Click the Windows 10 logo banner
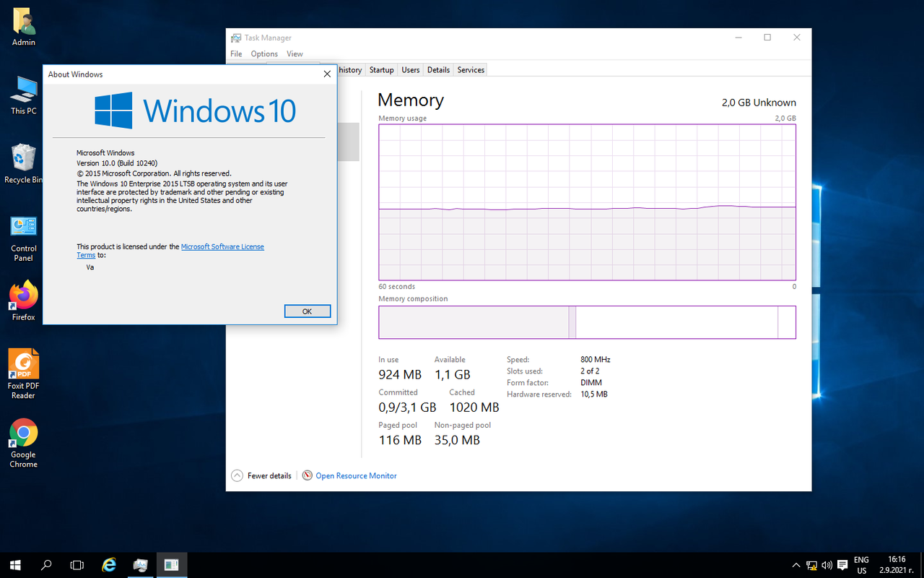This screenshot has height=578, width=924. pyautogui.click(x=195, y=111)
